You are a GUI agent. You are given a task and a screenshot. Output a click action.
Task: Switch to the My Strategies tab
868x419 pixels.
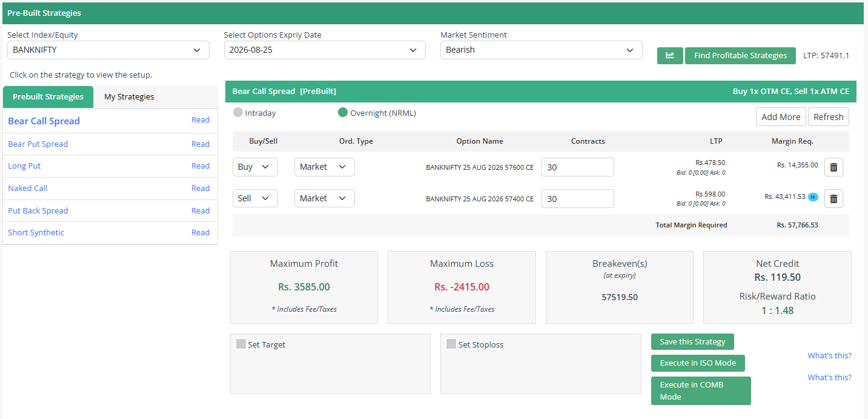point(129,97)
